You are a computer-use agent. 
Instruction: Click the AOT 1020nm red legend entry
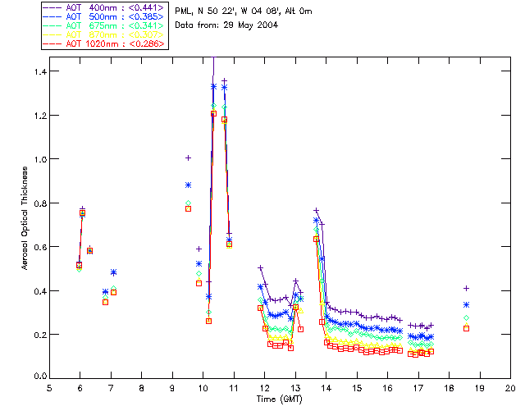[x=103, y=43]
